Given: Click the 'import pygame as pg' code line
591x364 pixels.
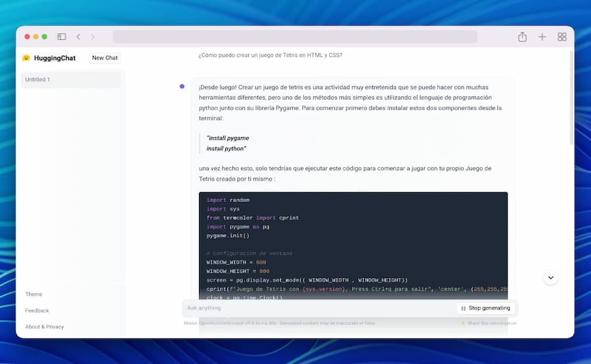Looking at the screenshot, I should 238,227.
